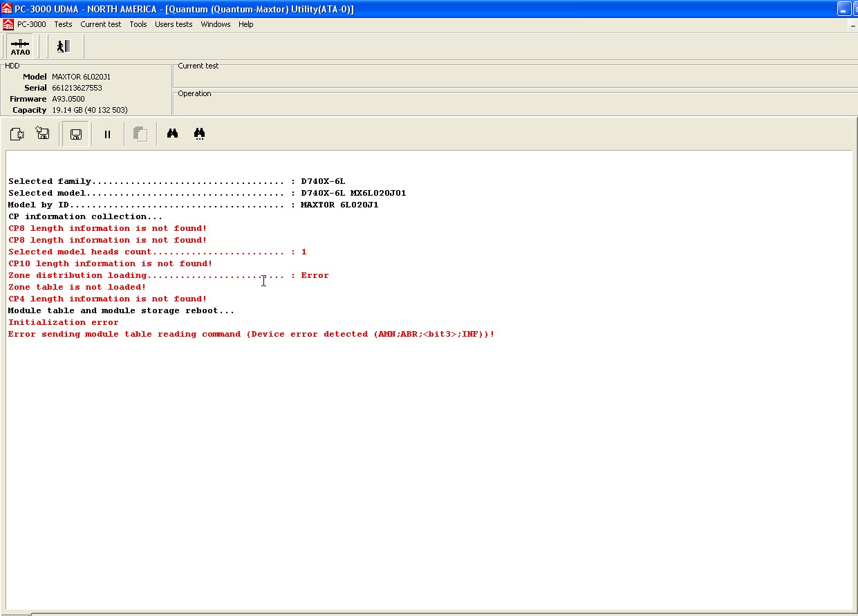Minimize the inner utility window

852,24
